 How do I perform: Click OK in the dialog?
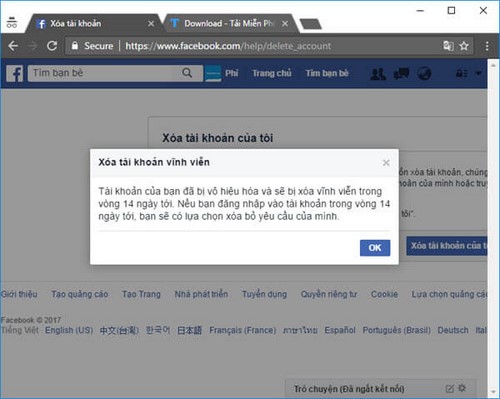(375, 248)
